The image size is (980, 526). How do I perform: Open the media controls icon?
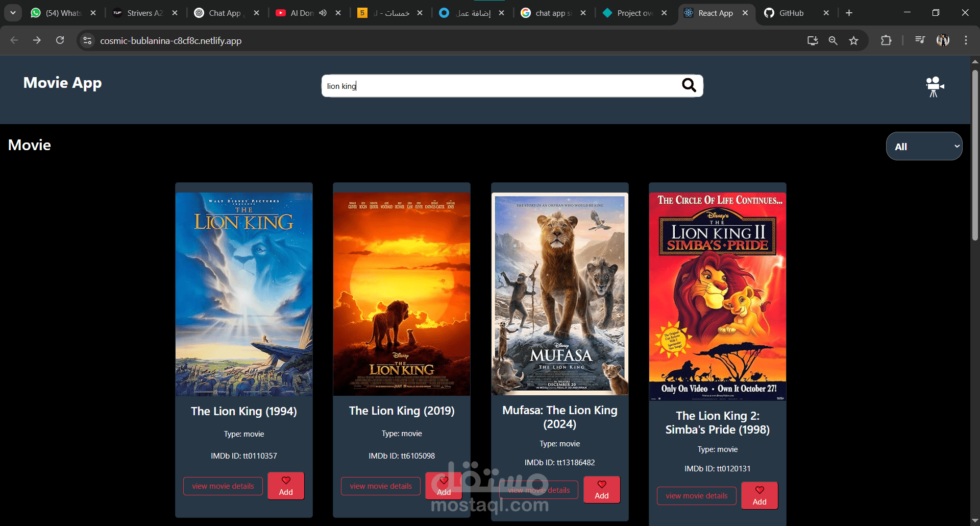[920, 40]
